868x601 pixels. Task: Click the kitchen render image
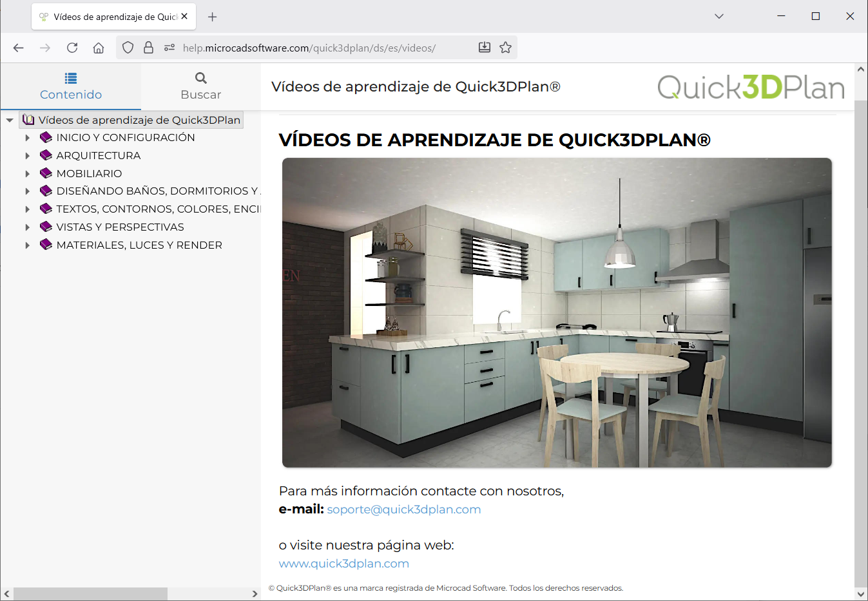click(x=557, y=312)
